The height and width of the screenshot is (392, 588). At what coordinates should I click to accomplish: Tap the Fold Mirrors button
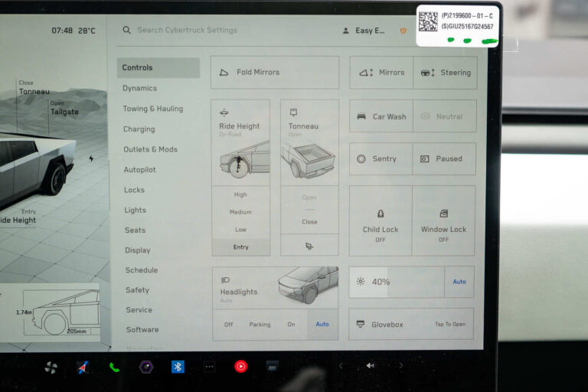pyautogui.click(x=275, y=73)
